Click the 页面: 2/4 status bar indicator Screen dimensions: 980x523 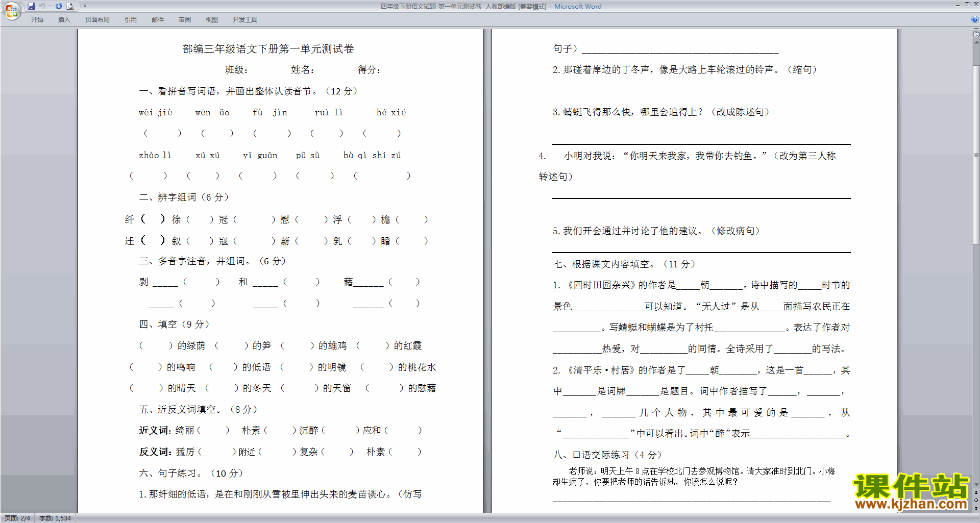(17, 518)
